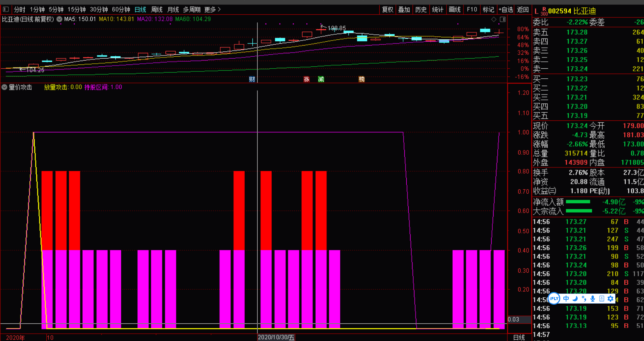The image size is (644, 341).
Task: Click the 卖五 ask price 173.28
Action: coord(577,32)
